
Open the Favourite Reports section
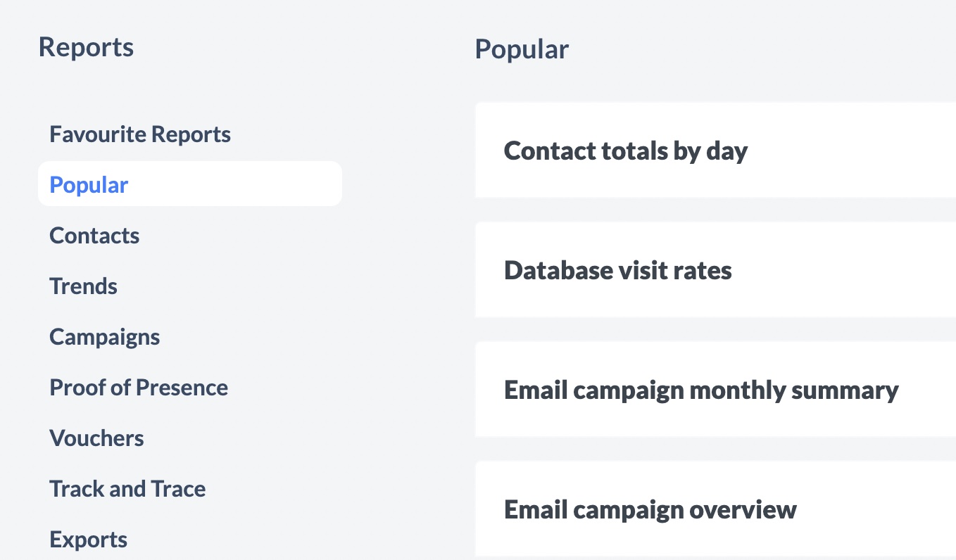point(140,134)
